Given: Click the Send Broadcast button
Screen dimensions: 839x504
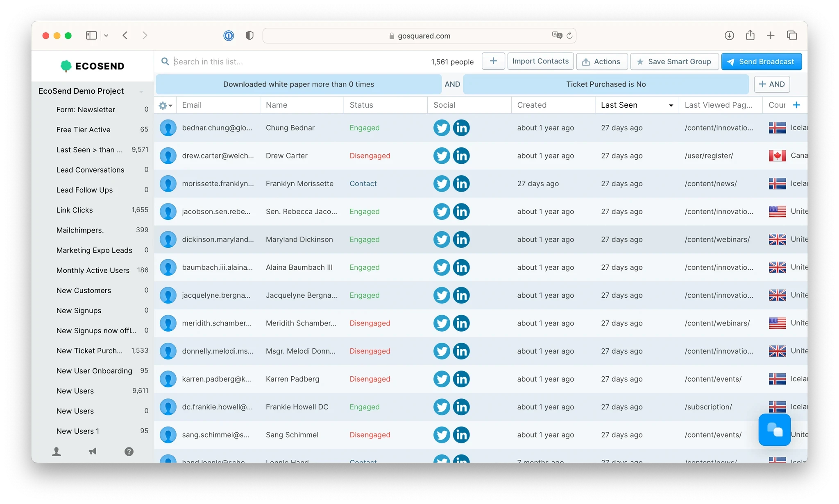Looking at the screenshot, I should pos(761,61).
